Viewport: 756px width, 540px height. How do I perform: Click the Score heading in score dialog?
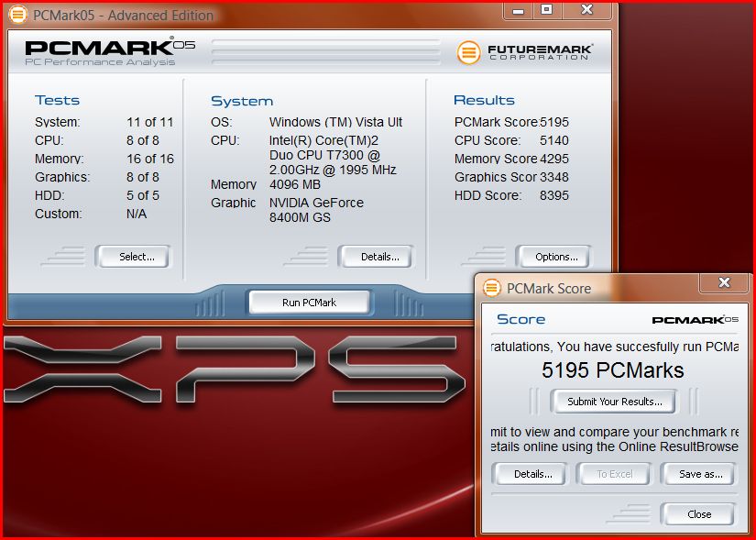coord(520,319)
